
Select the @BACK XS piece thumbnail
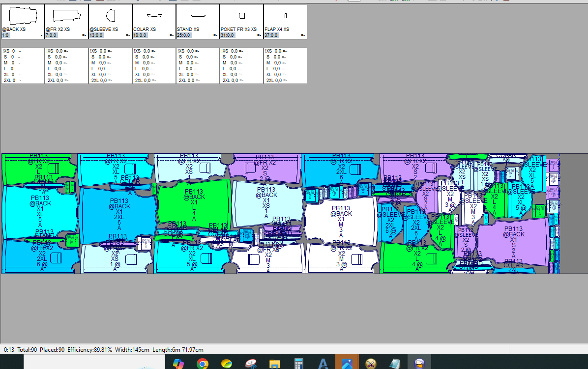point(23,16)
